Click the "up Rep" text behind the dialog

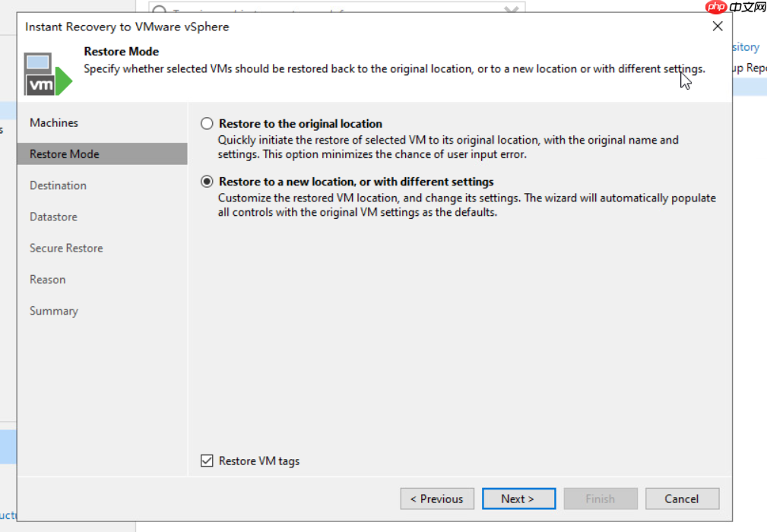pyautogui.click(x=750, y=68)
